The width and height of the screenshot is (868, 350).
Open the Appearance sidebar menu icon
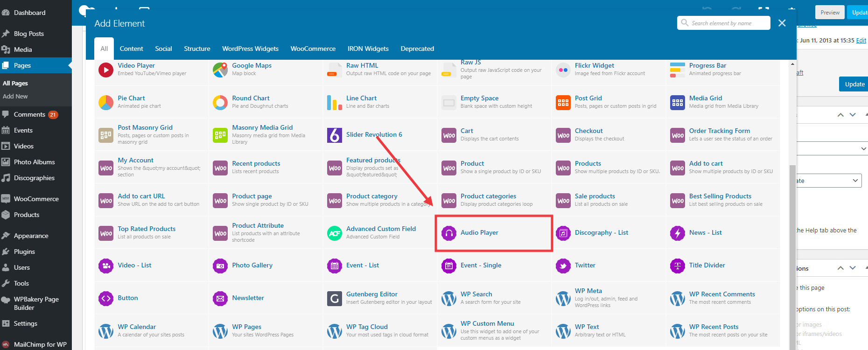click(6, 236)
